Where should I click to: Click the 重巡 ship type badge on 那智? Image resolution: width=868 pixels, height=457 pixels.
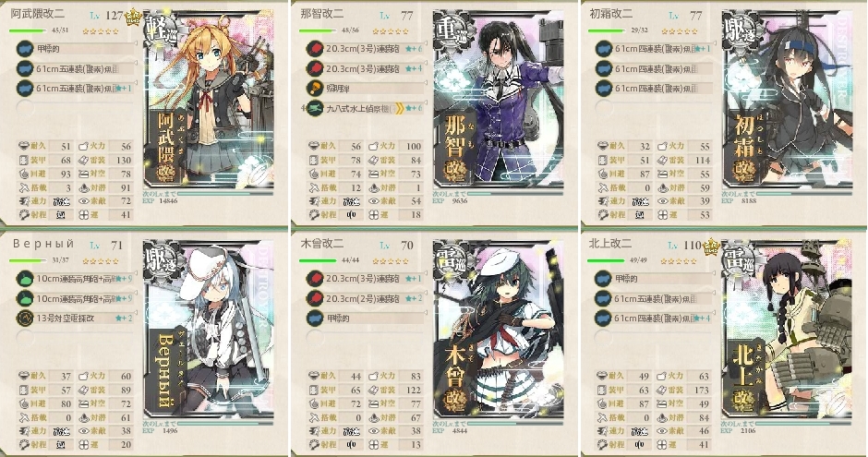pyautogui.click(x=452, y=28)
